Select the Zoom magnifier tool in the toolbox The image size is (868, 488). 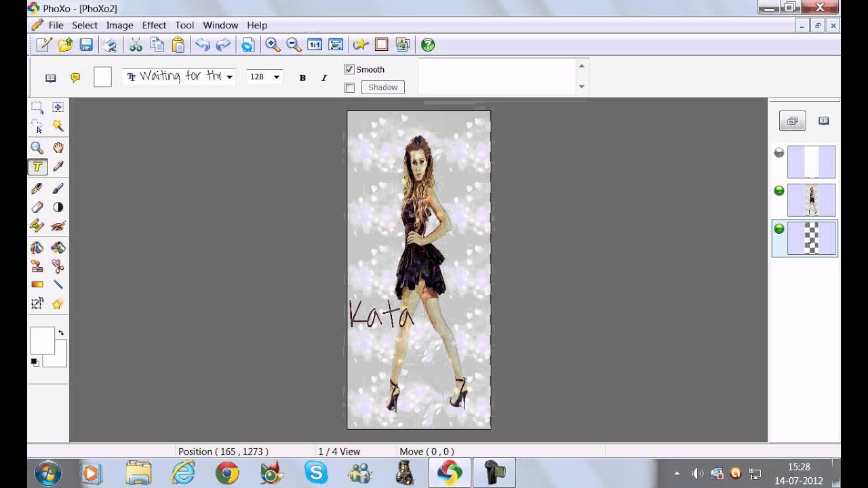pyautogui.click(x=37, y=148)
